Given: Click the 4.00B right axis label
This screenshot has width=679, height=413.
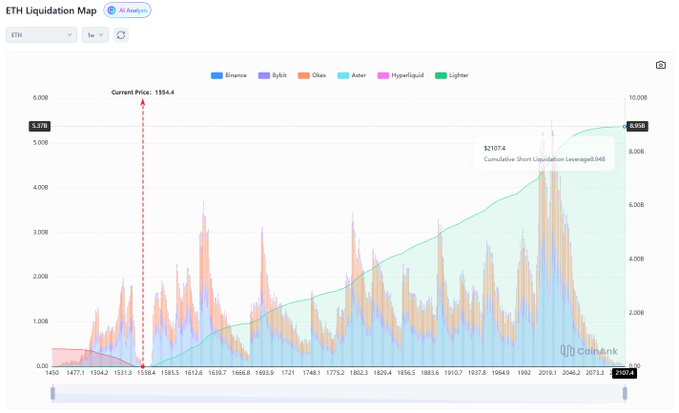Looking at the screenshot, I should (x=636, y=259).
